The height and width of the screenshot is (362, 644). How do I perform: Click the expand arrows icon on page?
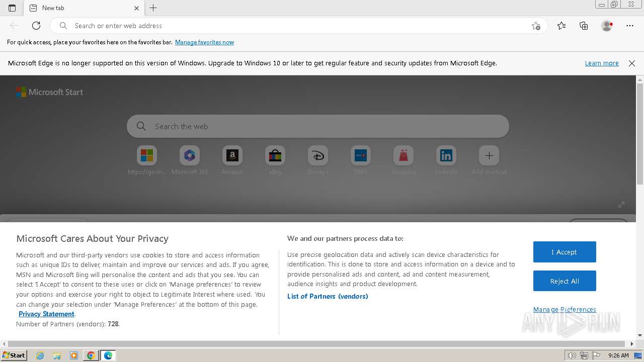point(621,204)
